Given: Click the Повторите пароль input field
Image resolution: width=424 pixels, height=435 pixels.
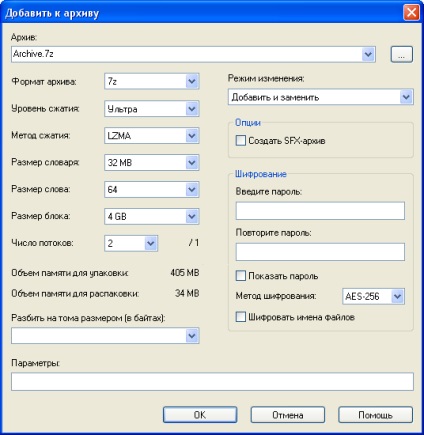Looking at the screenshot, I should pyautogui.click(x=320, y=252).
